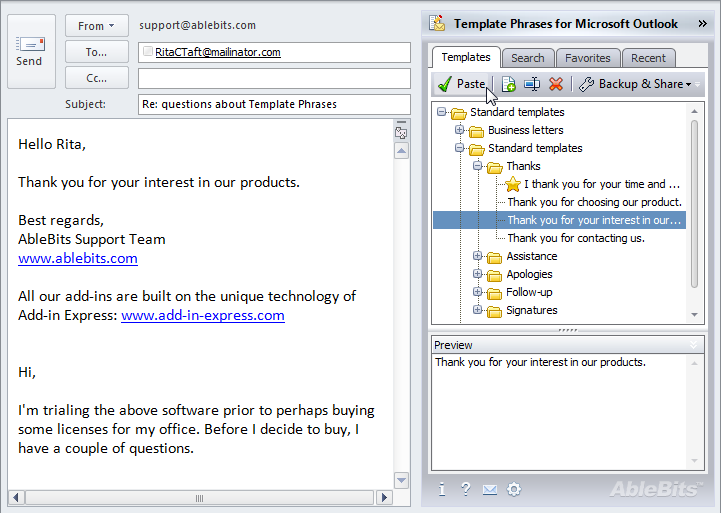
Task: Open the www.ablebits.com link
Action: point(78,258)
